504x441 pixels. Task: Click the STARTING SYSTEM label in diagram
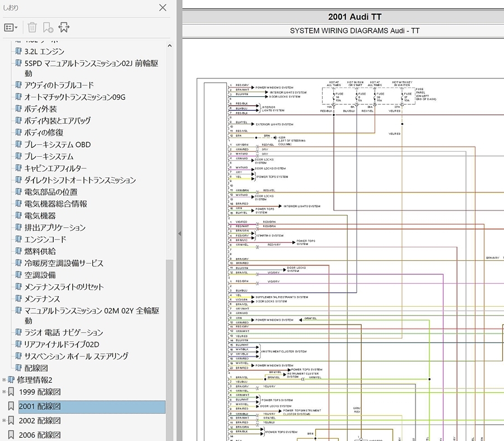[x=270, y=236]
